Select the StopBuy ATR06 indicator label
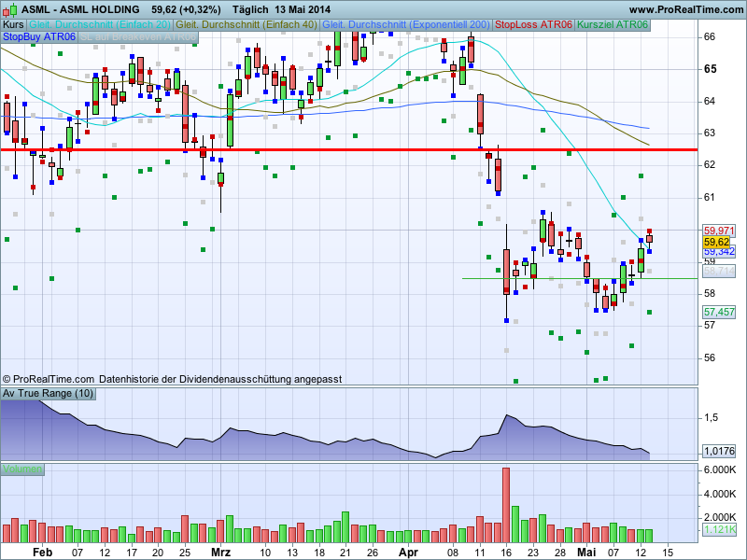The image size is (747, 560). click(x=39, y=36)
